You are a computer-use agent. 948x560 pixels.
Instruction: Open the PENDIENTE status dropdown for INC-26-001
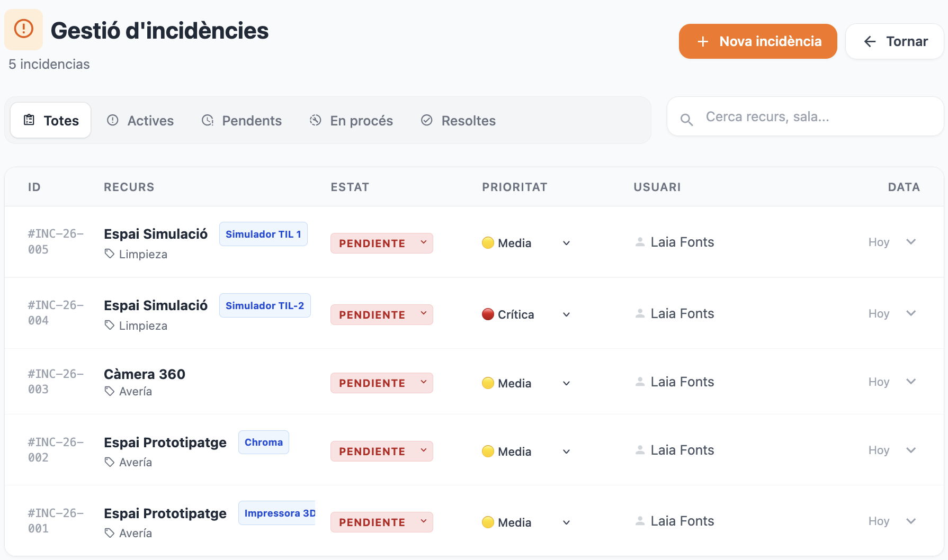(x=382, y=522)
